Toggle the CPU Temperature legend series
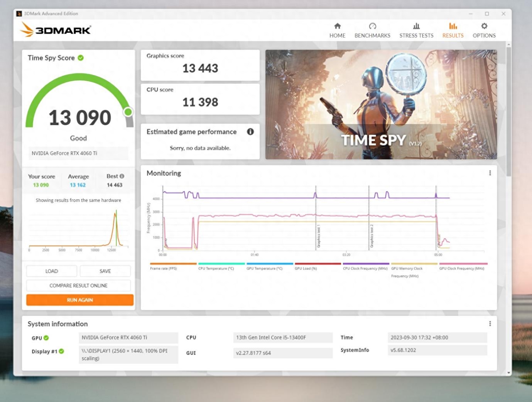This screenshot has width=532, height=402. point(221,266)
